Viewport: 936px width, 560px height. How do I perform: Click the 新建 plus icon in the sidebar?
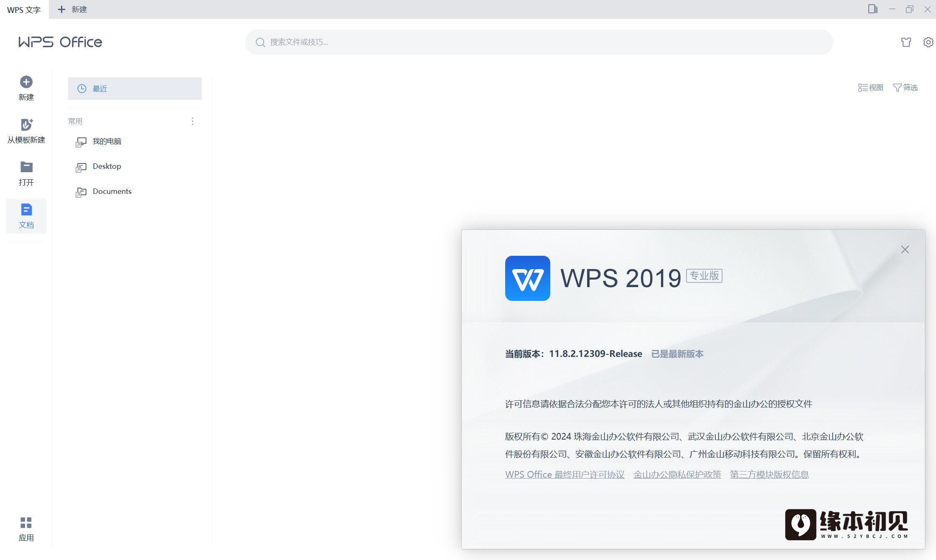26,82
